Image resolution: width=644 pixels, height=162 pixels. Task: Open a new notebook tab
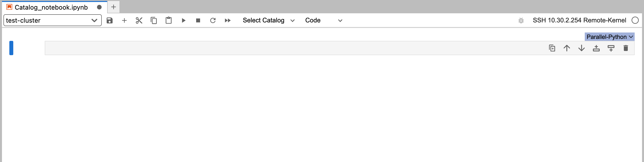tap(114, 7)
